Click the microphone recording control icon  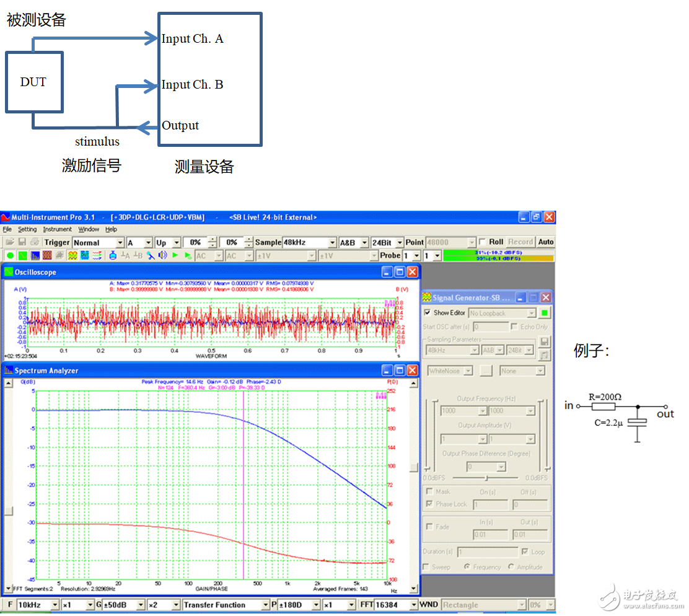[151, 256]
